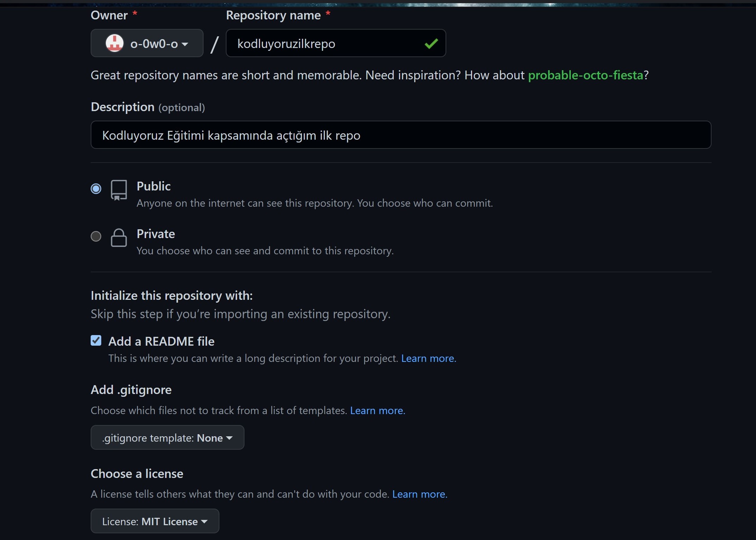Select the Public radio button

[96, 189]
